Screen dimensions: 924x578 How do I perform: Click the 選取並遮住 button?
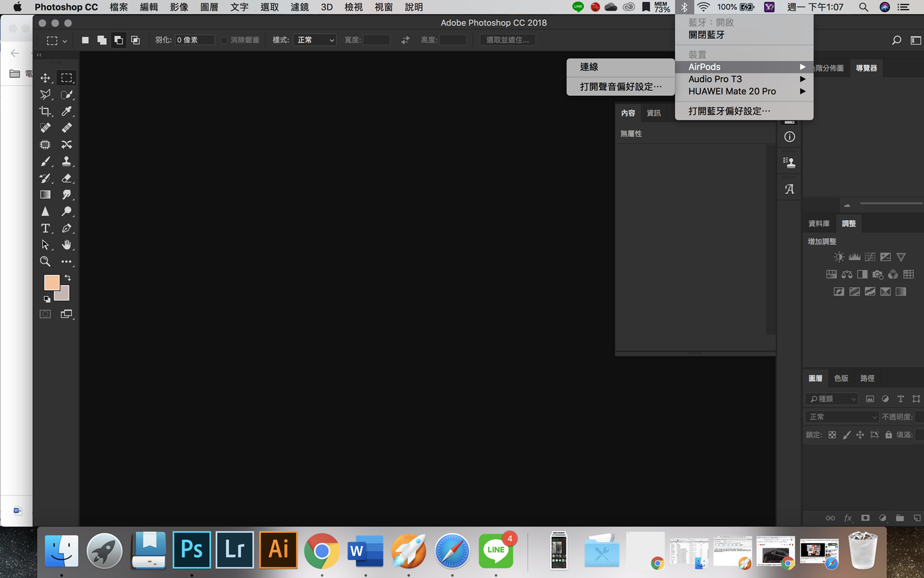pyautogui.click(x=507, y=40)
